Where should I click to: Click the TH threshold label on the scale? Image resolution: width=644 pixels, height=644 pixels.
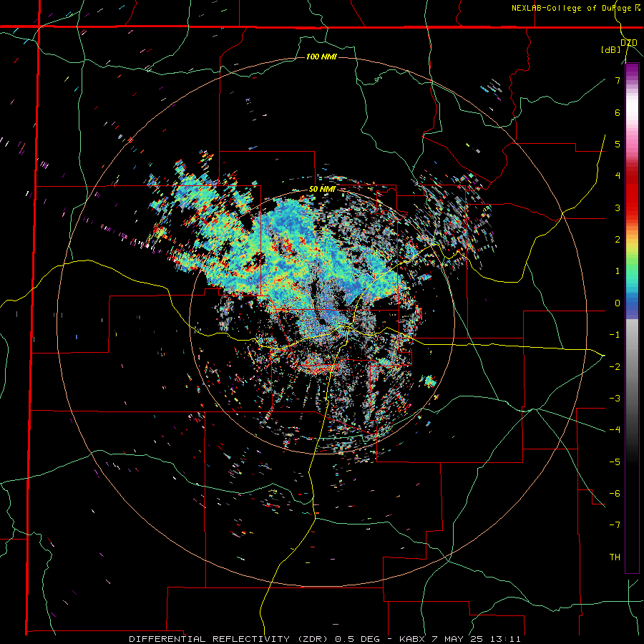pos(615,557)
